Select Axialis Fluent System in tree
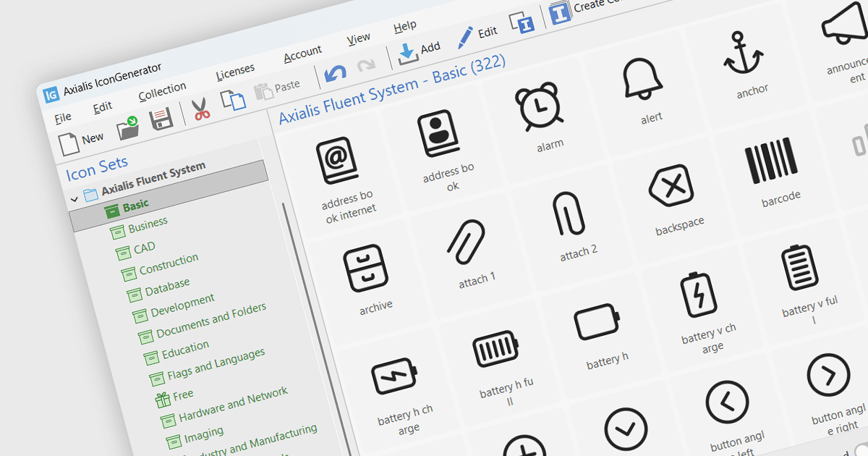This screenshot has height=456, width=868. [153, 178]
